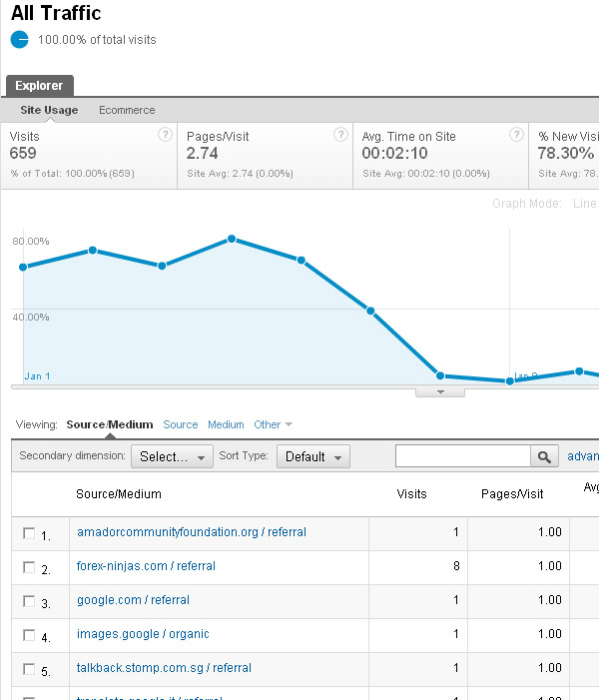Open forex-ninjas.com / referral link

tap(146, 566)
